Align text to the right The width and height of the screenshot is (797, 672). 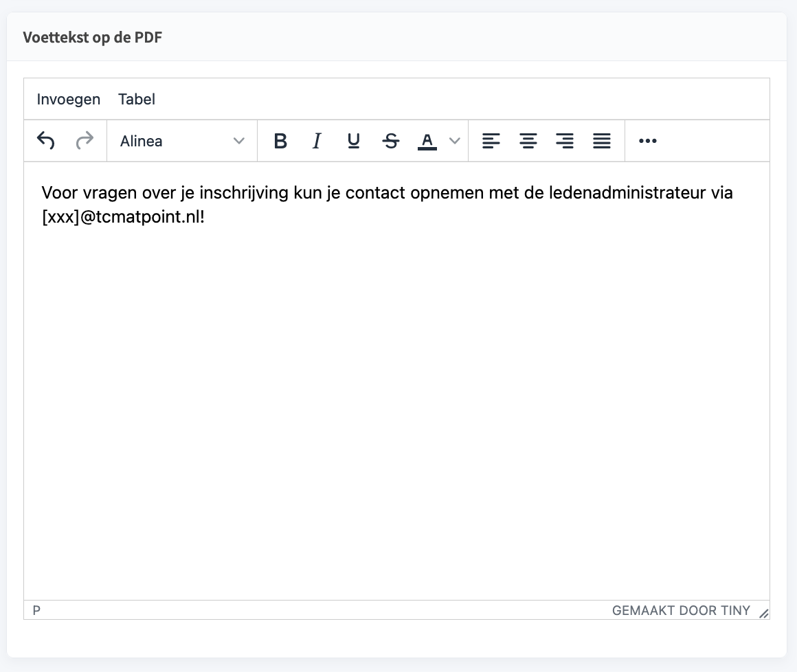[565, 141]
